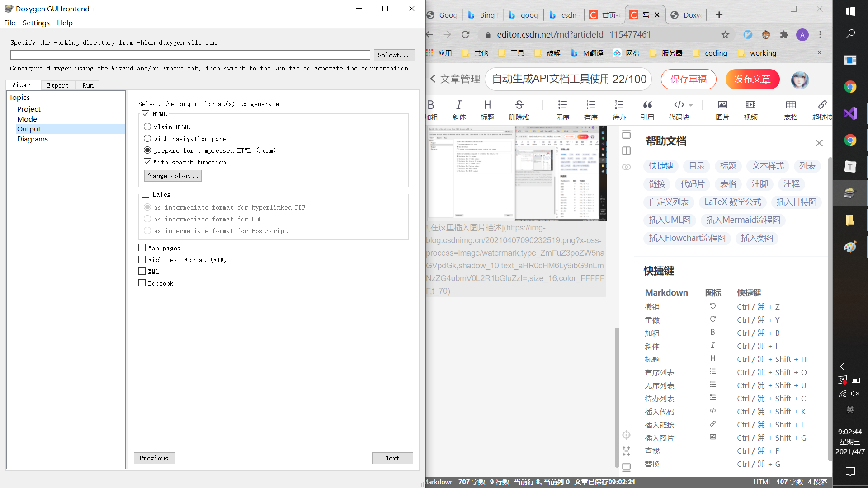Click the working directory input field
Image resolution: width=868 pixels, height=488 pixels.
pos(190,55)
